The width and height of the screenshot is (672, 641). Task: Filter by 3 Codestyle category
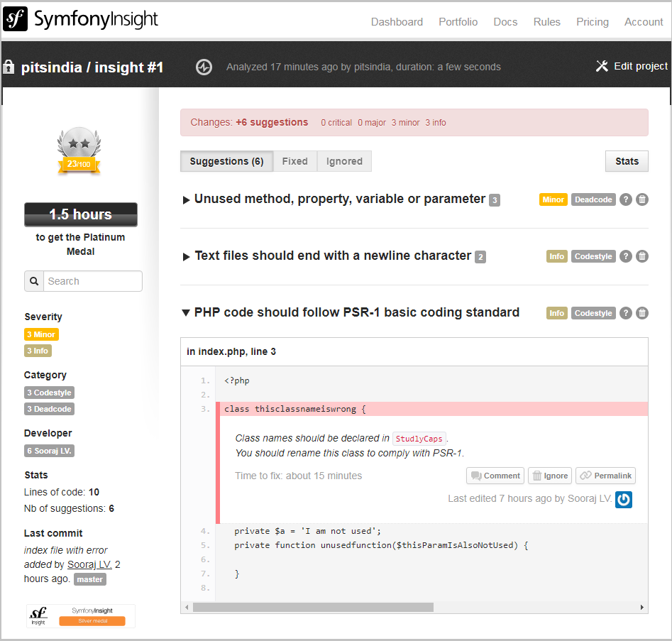[49, 393]
